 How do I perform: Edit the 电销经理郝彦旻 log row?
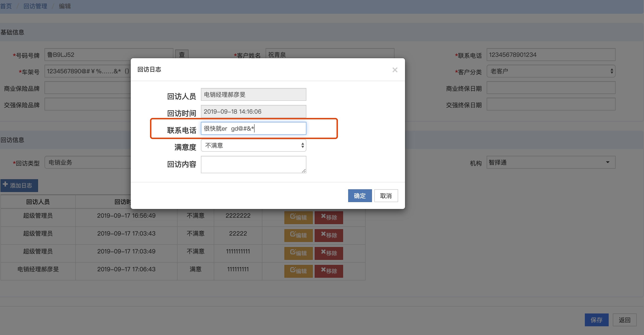[x=298, y=271]
